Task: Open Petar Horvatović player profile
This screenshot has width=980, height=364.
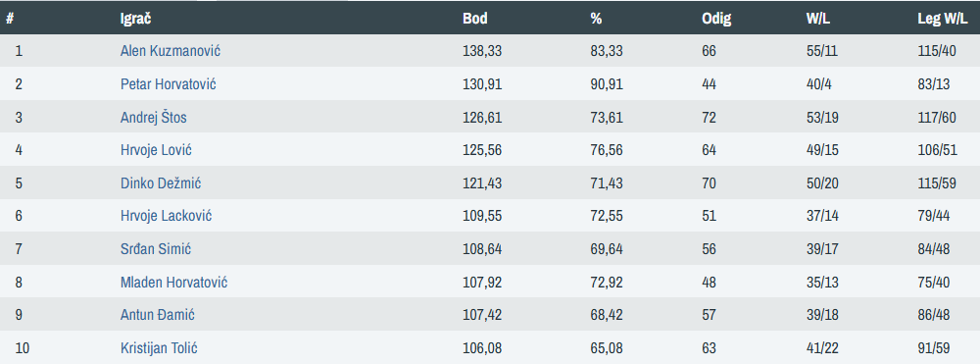Action: tap(169, 83)
